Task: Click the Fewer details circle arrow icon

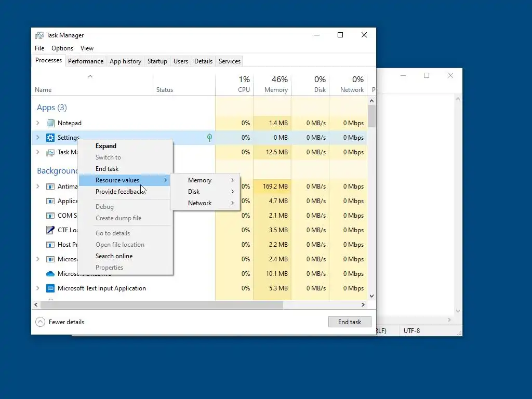Action: coord(40,322)
